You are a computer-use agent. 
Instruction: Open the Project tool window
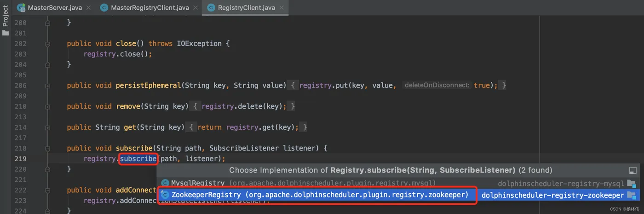point(5,16)
